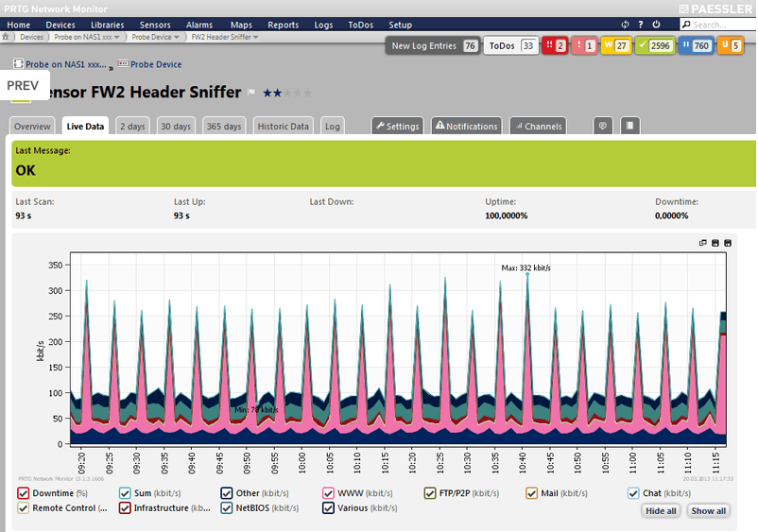The width and height of the screenshot is (758, 532).
Task: Open the Reports menu
Action: (284, 25)
